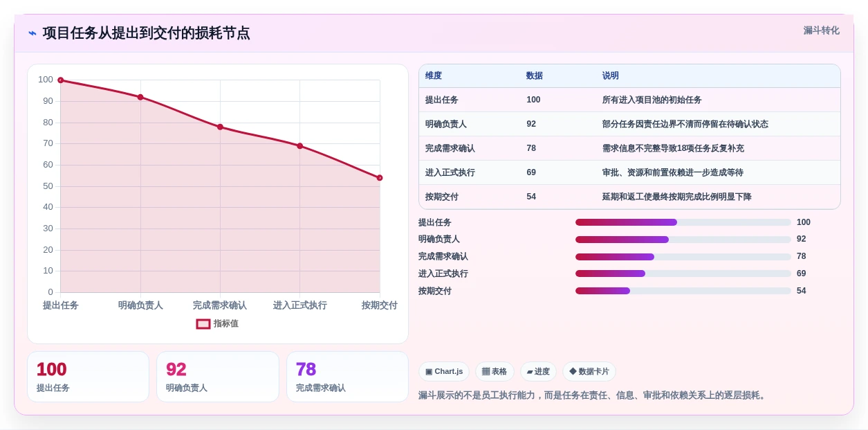Viewport: 868px width, 430px height.
Task: Click the 完成需求确认 progress bar
Action: [x=683, y=257]
